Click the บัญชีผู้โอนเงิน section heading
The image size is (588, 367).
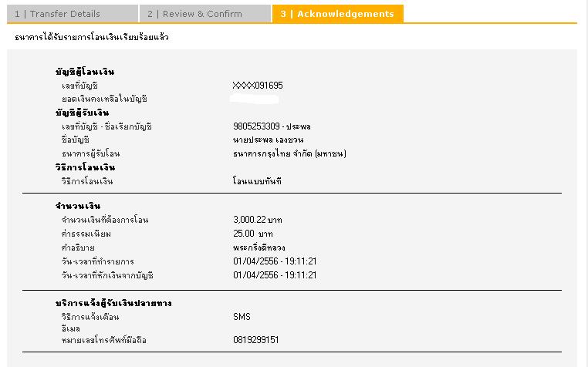pyautogui.click(x=85, y=72)
